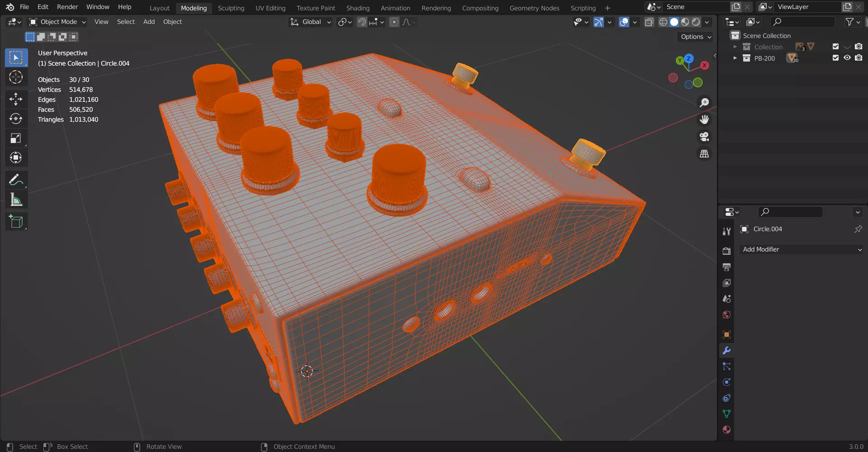The height and width of the screenshot is (452, 868).
Task: Open the pivot point dropdown
Action: pos(345,22)
